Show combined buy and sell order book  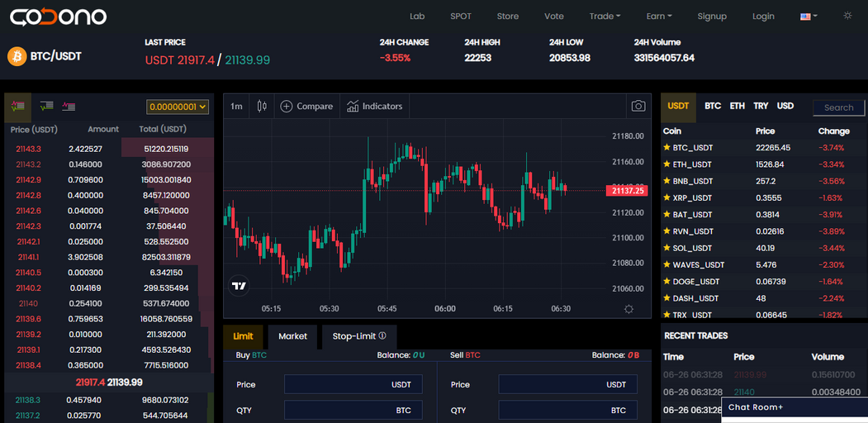click(17, 106)
